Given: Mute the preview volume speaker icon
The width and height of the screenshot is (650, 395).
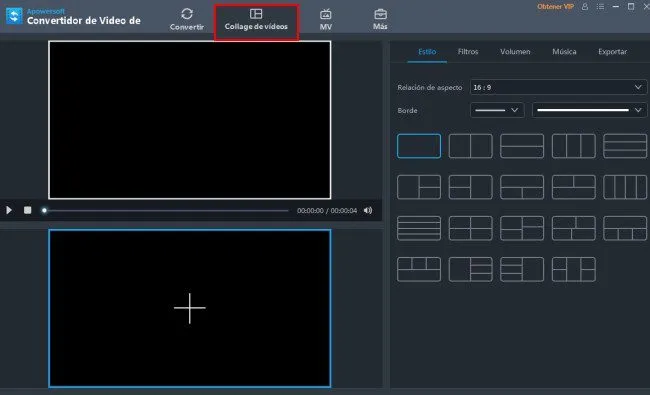Looking at the screenshot, I should point(368,211).
